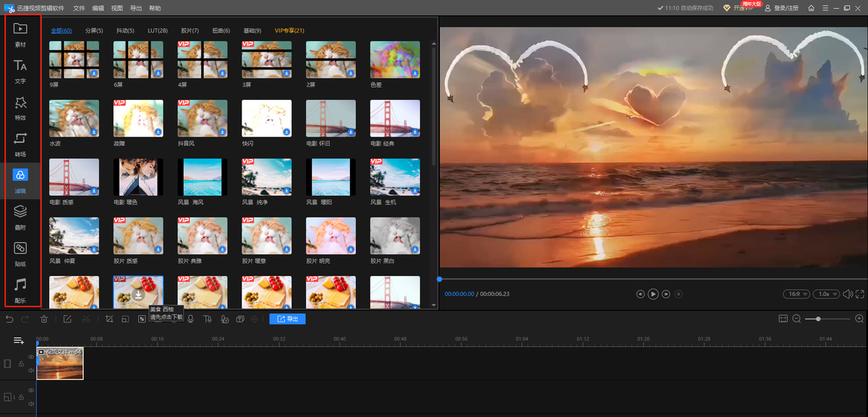The height and width of the screenshot is (417, 868).
Task: Click the delete trash icon in timeline toolbar
Action: click(44, 319)
